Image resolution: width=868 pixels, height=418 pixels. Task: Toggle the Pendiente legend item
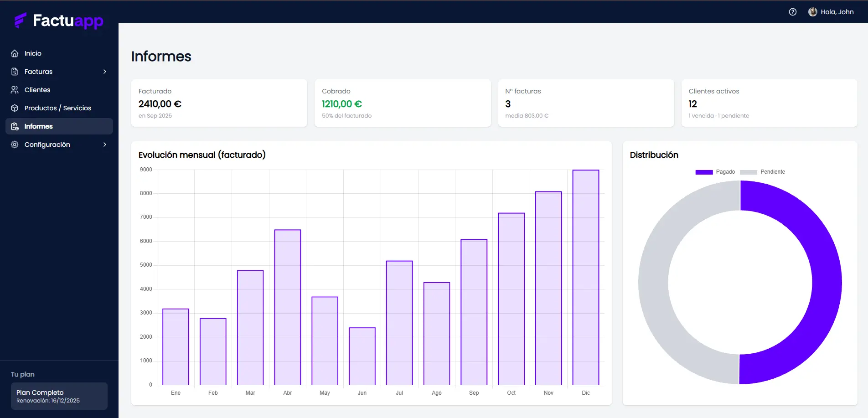click(x=762, y=172)
